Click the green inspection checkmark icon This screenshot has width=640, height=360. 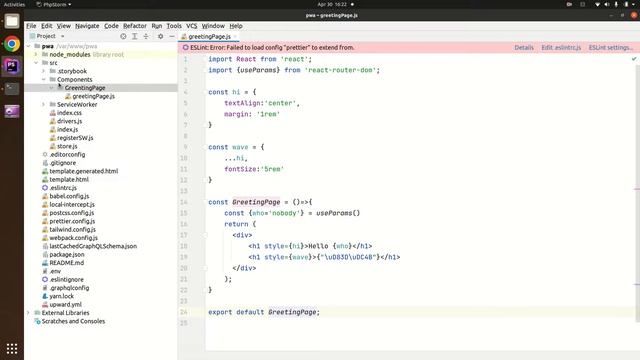[634, 59]
